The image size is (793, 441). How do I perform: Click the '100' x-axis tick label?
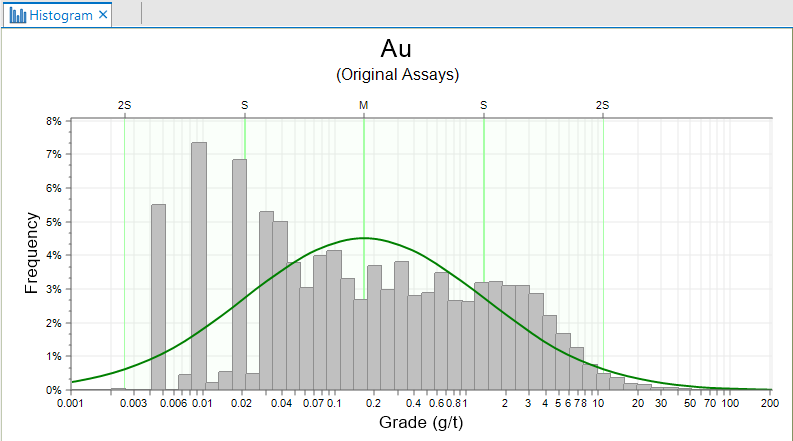(x=730, y=403)
